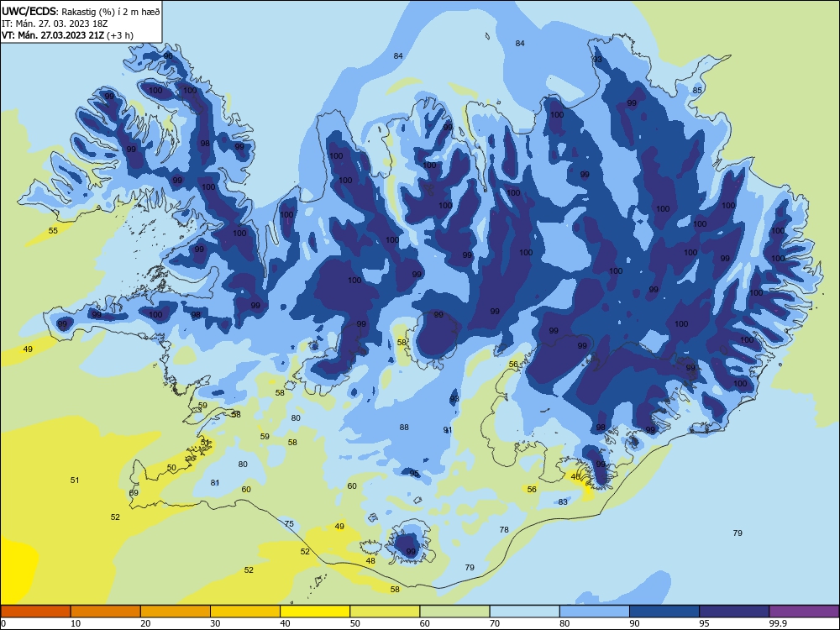Viewport: 840px width, 630px height.
Task: Click the '48' humidity value on the map
Action: click(x=370, y=561)
